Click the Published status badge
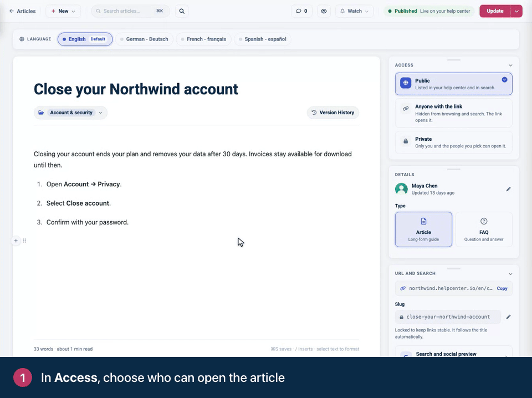The width and height of the screenshot is (532, 398). (429, 11)
